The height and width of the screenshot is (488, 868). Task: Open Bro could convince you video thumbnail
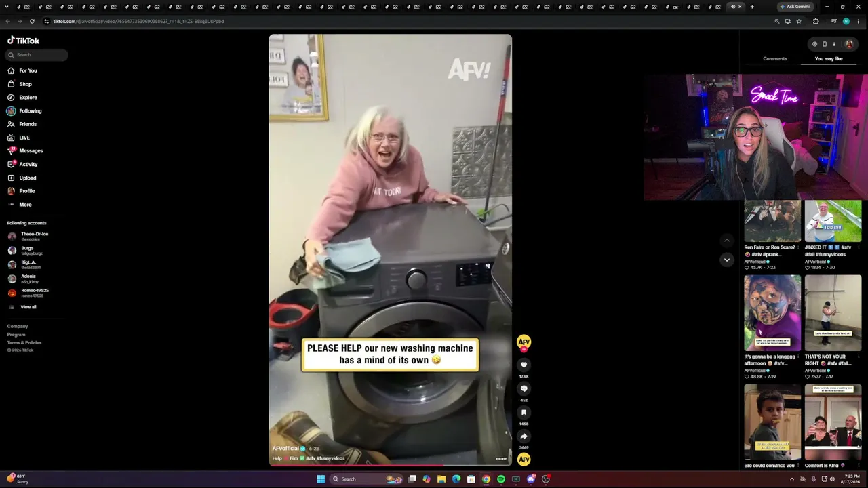tap(772, 422)
